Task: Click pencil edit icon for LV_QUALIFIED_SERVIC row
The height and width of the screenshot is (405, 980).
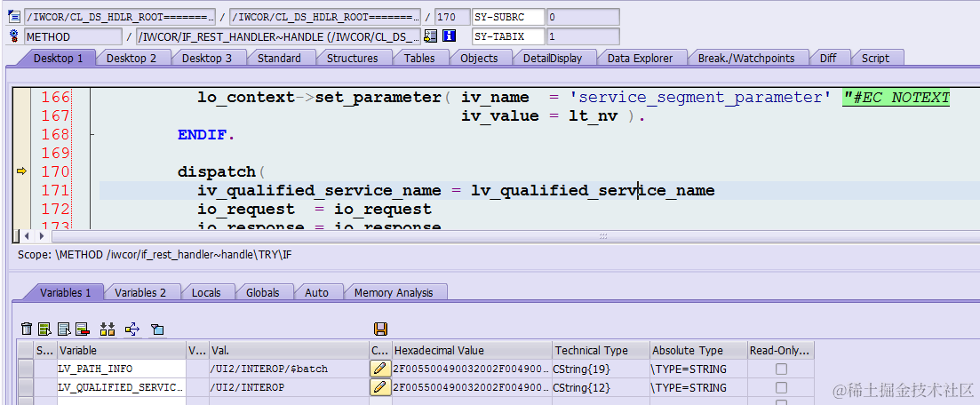Action: pos(378,387)
